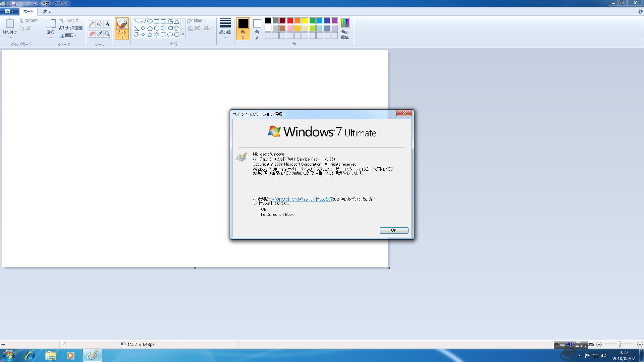Screen dimensions: 644x362
Task: Open the Microsoft Software License Terms link
Action: click(301, 199)
